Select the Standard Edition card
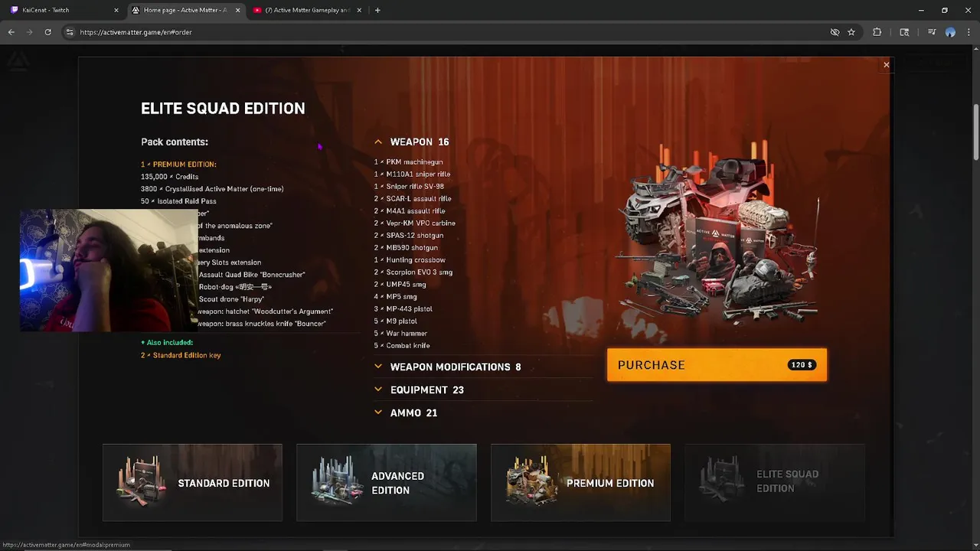The width and height of the screenshot is (980, 551). tap(192, 483)
